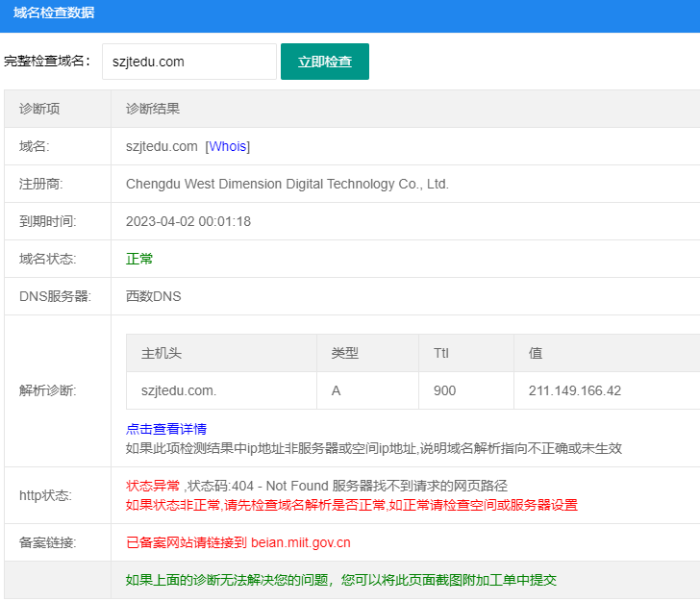The image size is (700, 602).
Task: Click the registrar name Chengdu West Dimension
Action: point(287,184)
